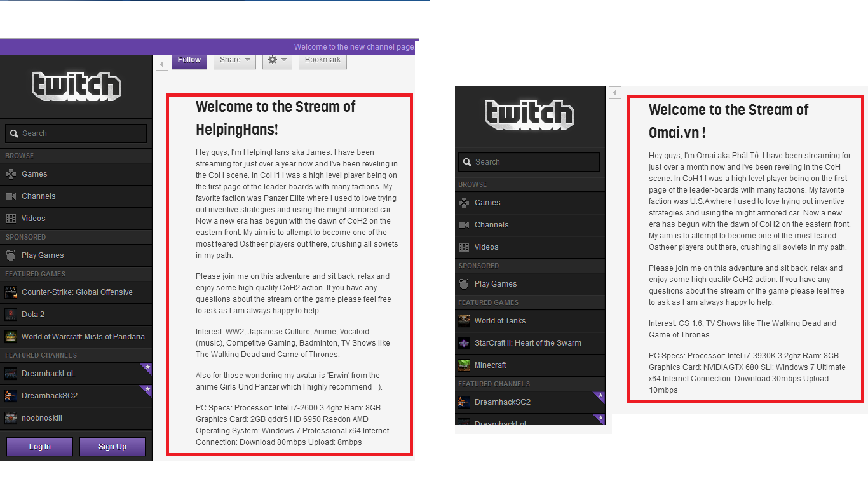Open Channels in the left sidebar
868x488 pixels.
76,196
